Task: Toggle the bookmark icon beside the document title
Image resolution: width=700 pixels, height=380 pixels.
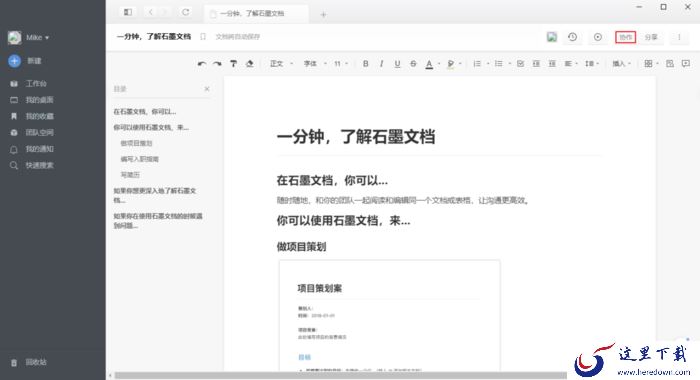Action: (203, 37)
